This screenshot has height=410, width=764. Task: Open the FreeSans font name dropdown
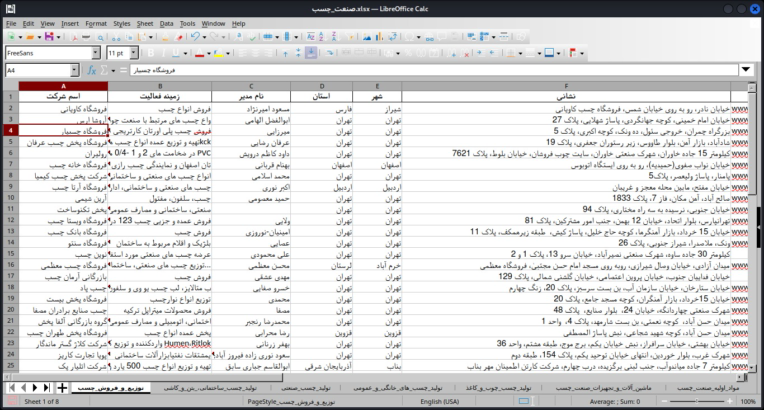[x=96, y=53]
